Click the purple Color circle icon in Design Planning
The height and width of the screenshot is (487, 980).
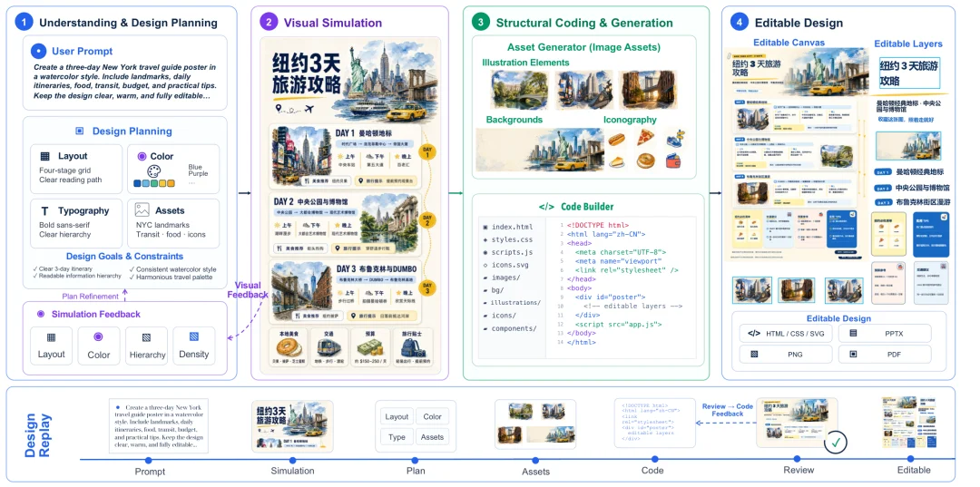click(x=142, y=156)
